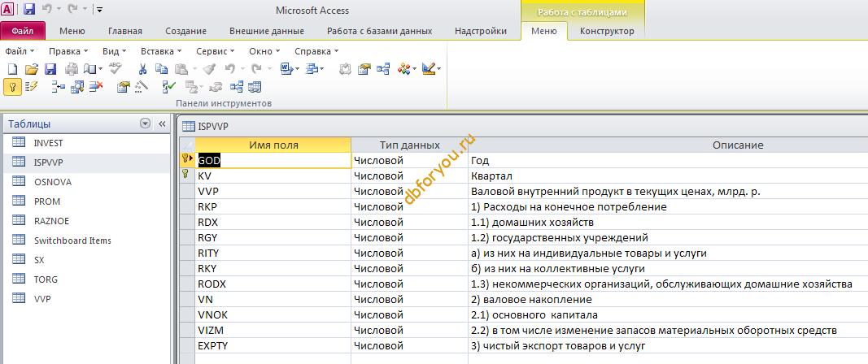Switch to Главная ribbon tab
Viewport: 868px width, 364px height.
click(x=125, y=31)
